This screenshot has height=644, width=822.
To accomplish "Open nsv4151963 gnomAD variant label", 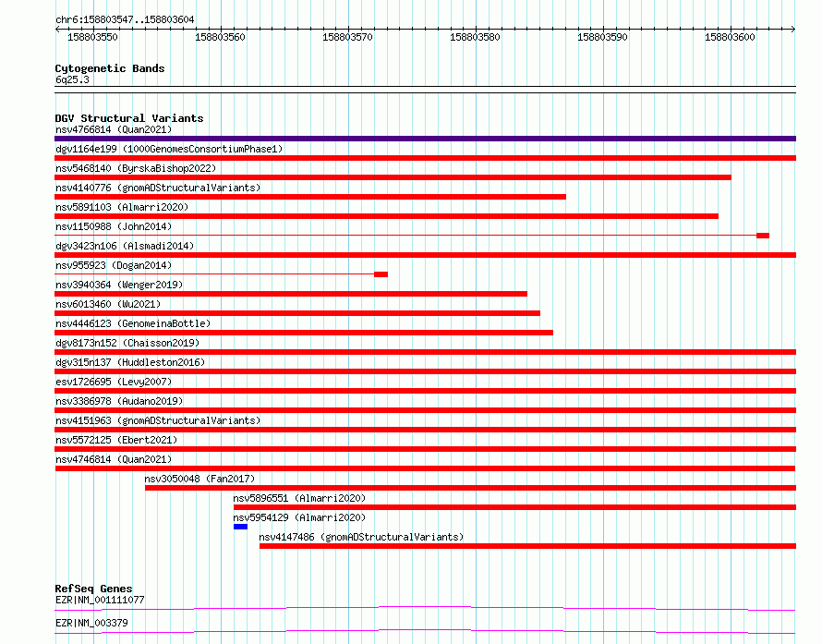I will point(158,420).
